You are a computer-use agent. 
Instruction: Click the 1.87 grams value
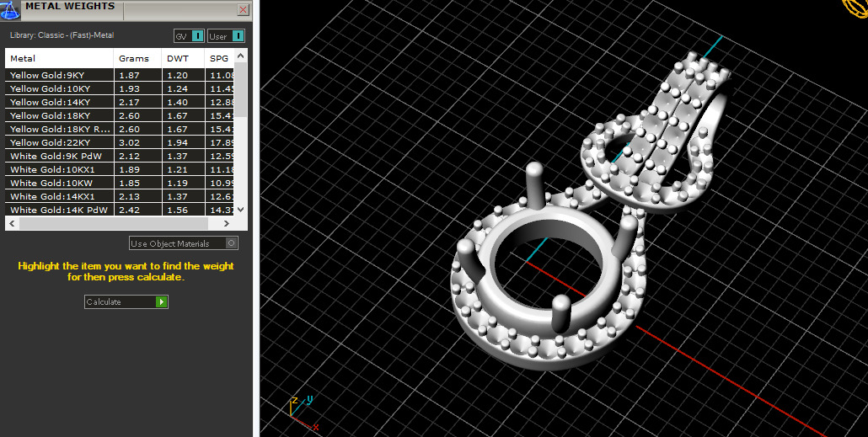pos(129,75)
